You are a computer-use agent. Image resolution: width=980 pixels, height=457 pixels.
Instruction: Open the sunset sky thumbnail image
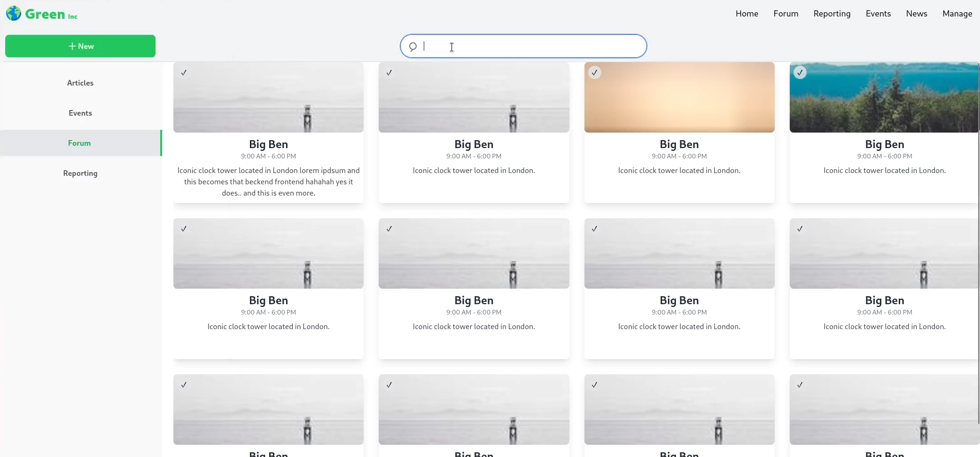679,97
